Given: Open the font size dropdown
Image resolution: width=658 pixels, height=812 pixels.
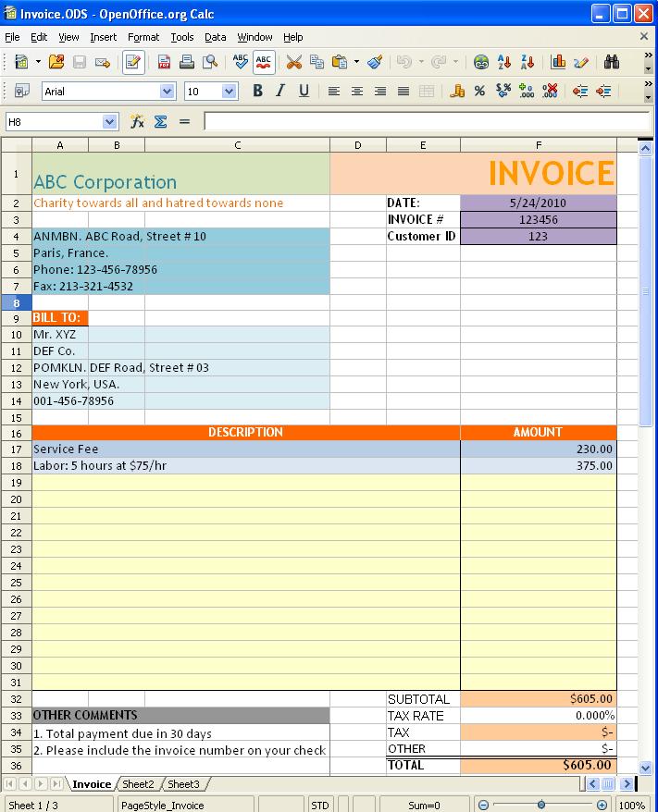Looking at the screenshot, I should [x=229, y=92].
